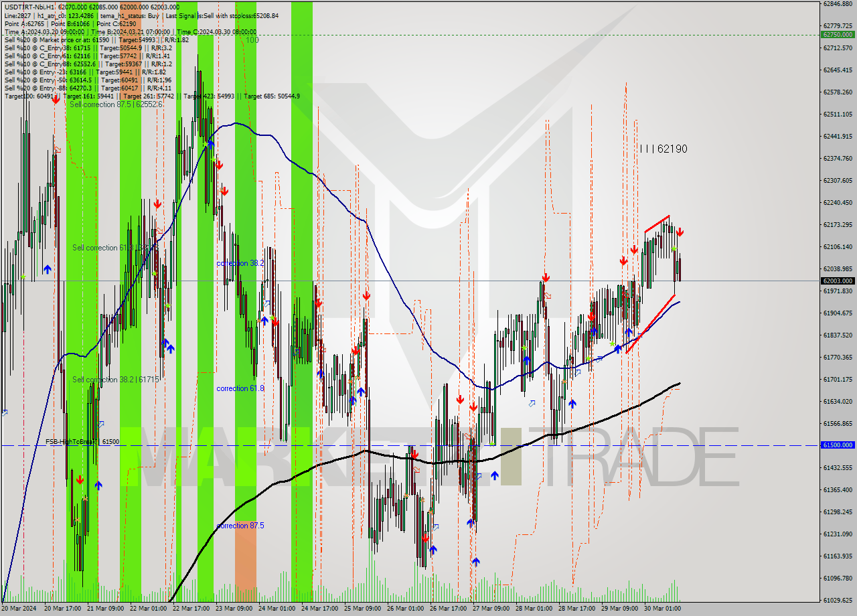Select the 'Entry -50: 63614.5' sell line

[x=88, y=80]
